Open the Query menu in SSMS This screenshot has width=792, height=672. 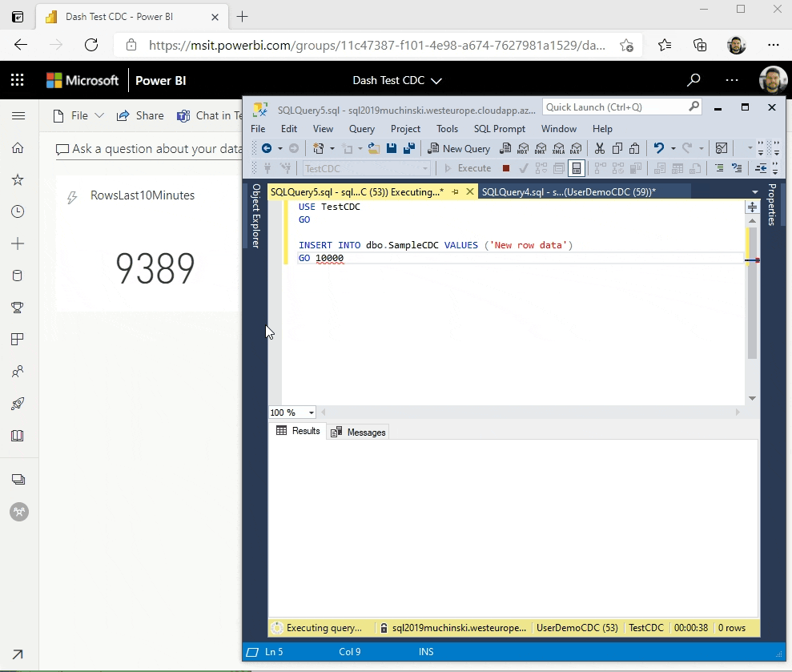361,129
